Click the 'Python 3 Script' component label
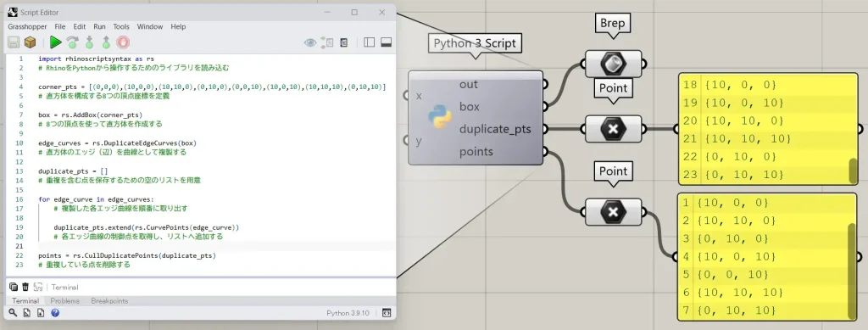This screenshot has width=868, height=330. tap(475, 43)
